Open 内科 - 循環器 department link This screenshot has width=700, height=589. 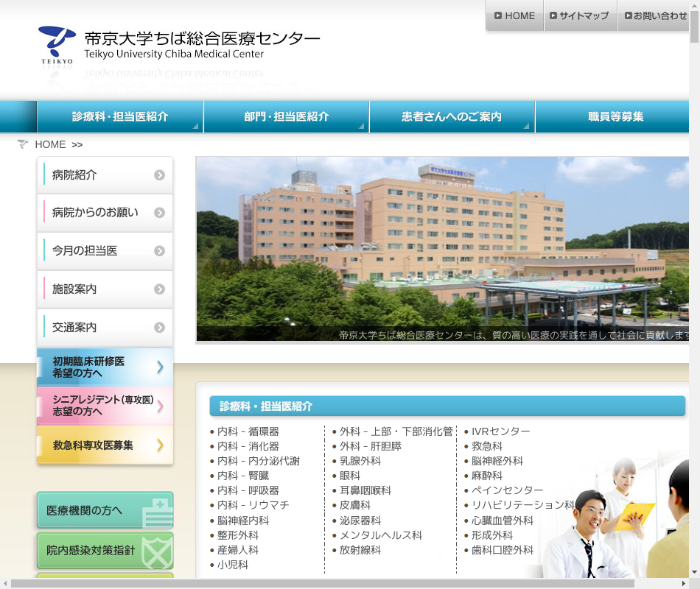[248, 431]
